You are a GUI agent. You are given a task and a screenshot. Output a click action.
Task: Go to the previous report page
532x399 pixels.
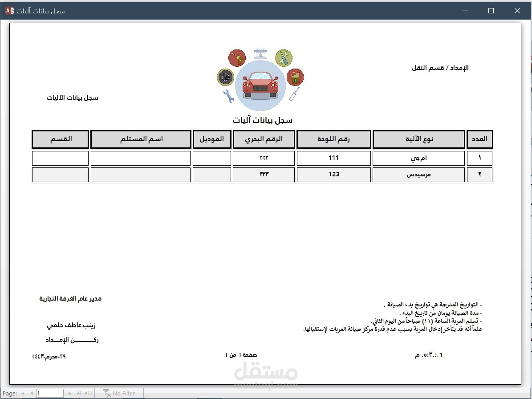[32, 393]
